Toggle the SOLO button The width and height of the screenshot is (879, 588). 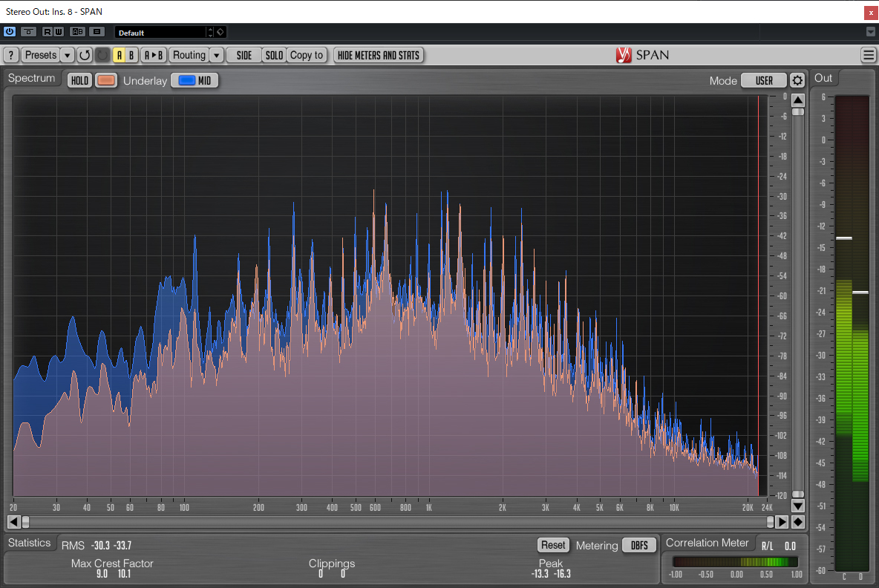tap(274, 55)
